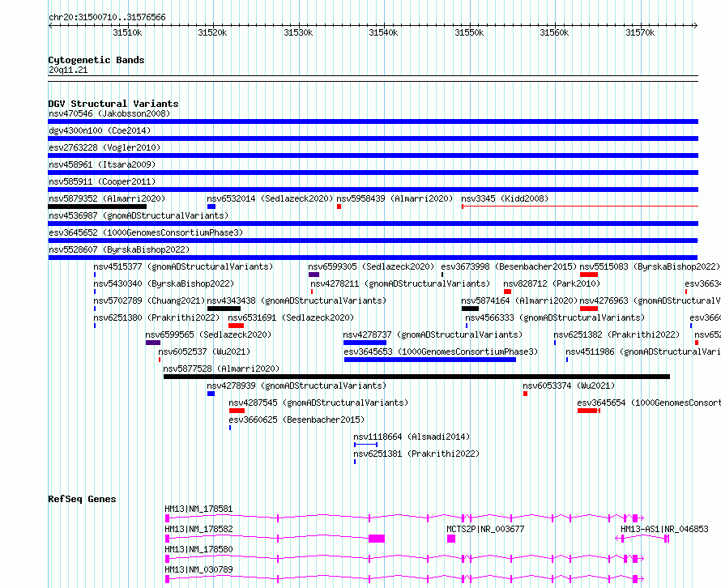
Task: Click esv3673998 (Besenbacher2015) label
Action: tap(509, 266)
